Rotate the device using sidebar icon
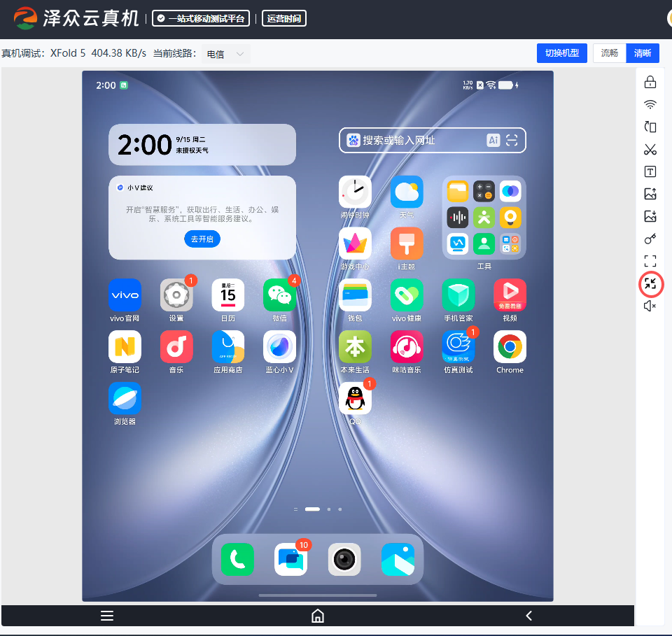Image resolution: width=672 pixels, height=636 pixels. tap(650, 127)
